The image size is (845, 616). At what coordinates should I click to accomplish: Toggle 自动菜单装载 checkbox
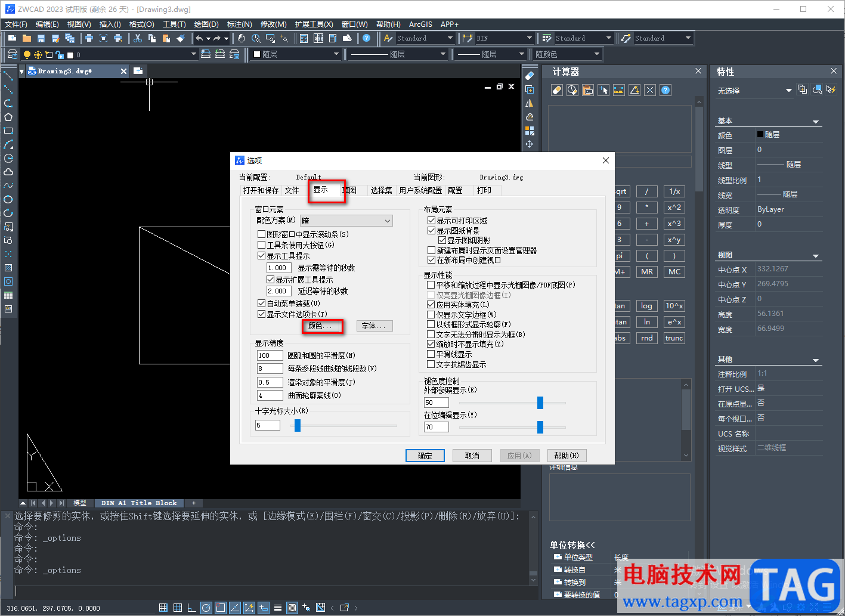[261, 304]
